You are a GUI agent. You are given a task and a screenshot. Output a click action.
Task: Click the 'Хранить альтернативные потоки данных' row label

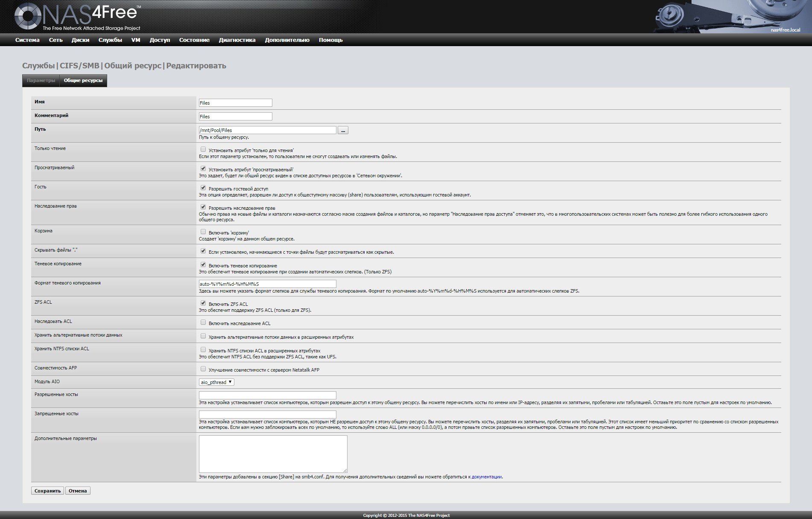79,335
